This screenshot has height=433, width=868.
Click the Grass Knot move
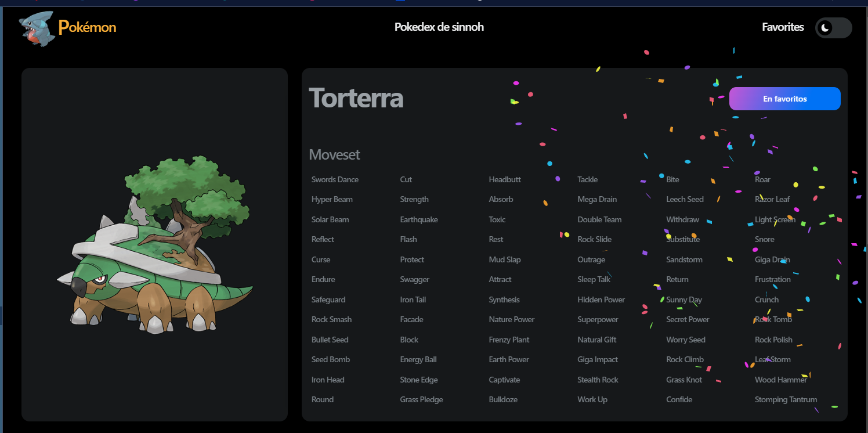pos(684,380)
